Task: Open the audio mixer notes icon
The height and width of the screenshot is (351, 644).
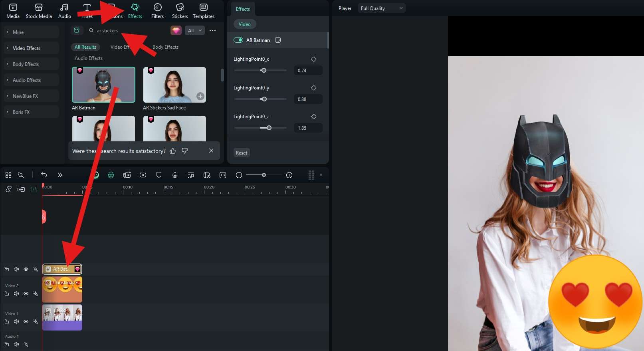Action: 191,175
